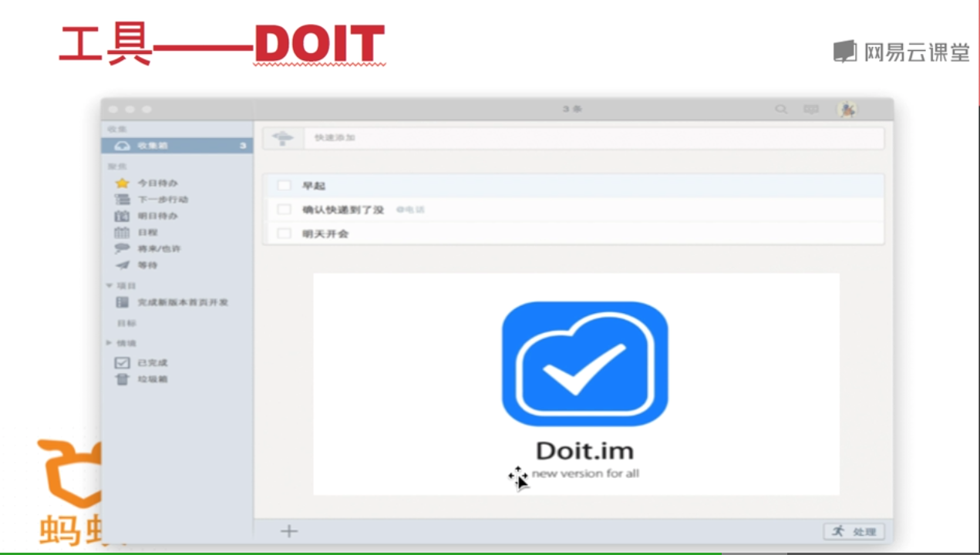Open the 今日待办 list label
Screen dimensions: 980x555
point(157,183)
